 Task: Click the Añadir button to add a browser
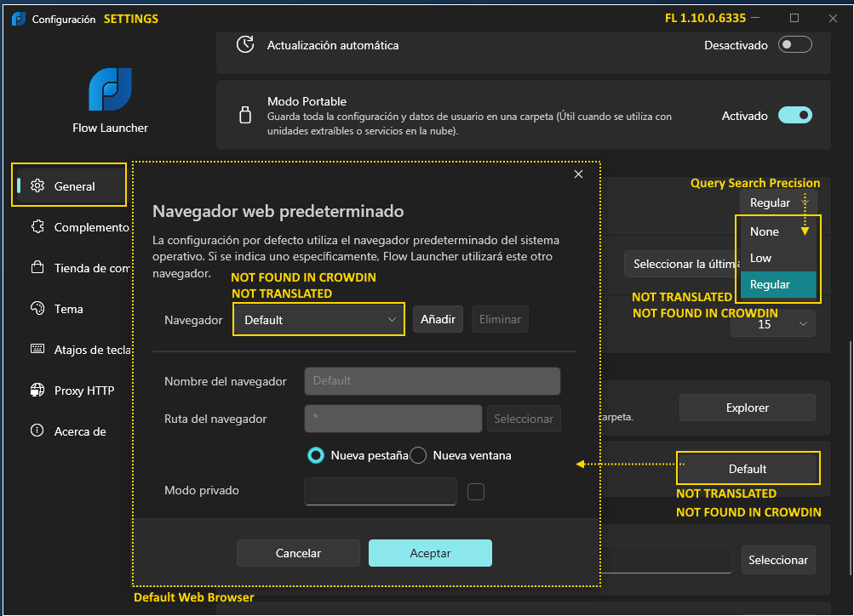pos(438,319)
